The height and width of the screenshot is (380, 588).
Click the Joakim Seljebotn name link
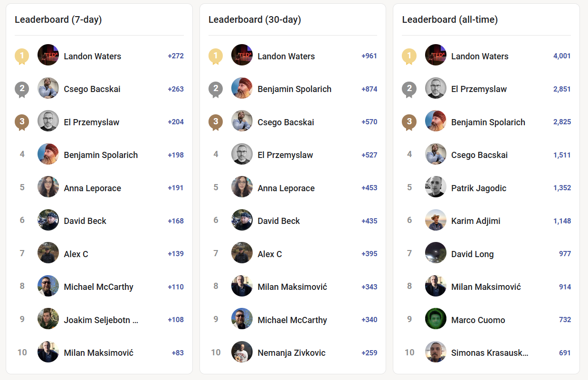click(101, 320)
